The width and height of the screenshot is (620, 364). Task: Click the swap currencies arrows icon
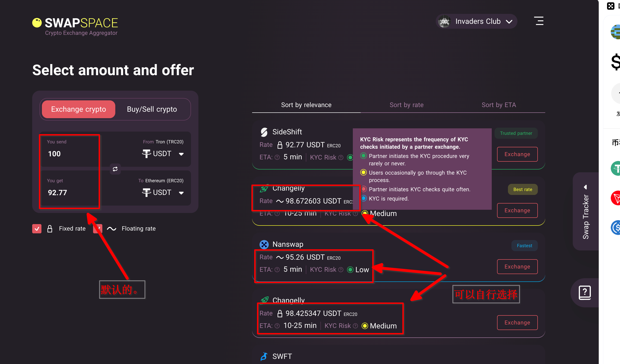coord(115,169)
